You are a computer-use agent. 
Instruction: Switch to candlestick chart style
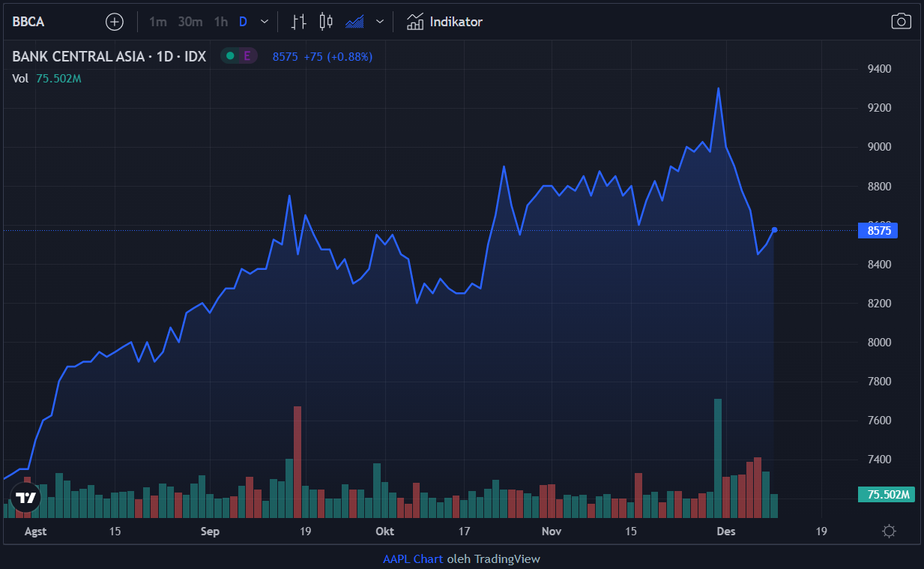(326, 22)
